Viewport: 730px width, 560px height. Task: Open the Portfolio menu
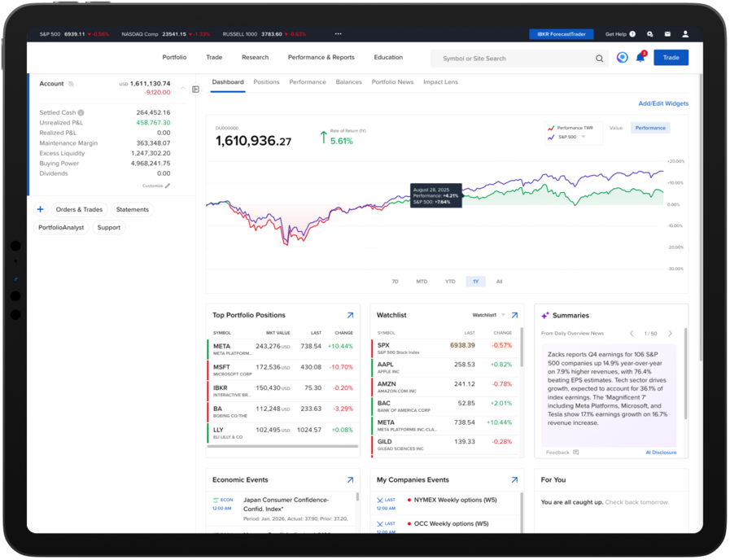[x=174, y=57]
